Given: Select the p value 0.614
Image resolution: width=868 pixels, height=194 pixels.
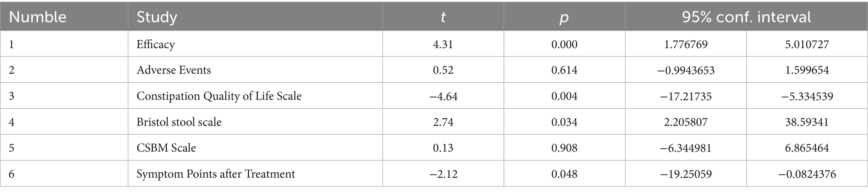Looking at the screenshot, I should 564,70.
